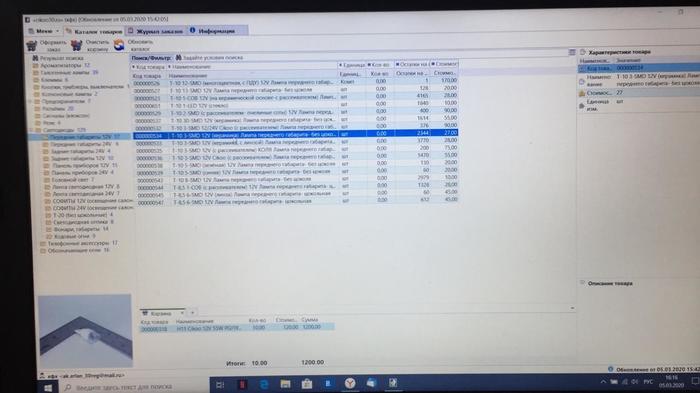
Task: Click the Оформить заказ cart icon
Action: pos(32,45)
